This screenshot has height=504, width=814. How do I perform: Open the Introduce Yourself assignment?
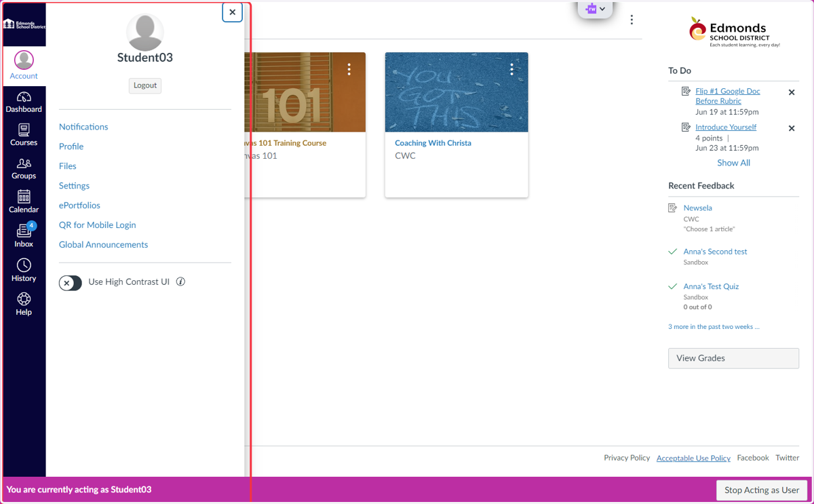point(726,128)
